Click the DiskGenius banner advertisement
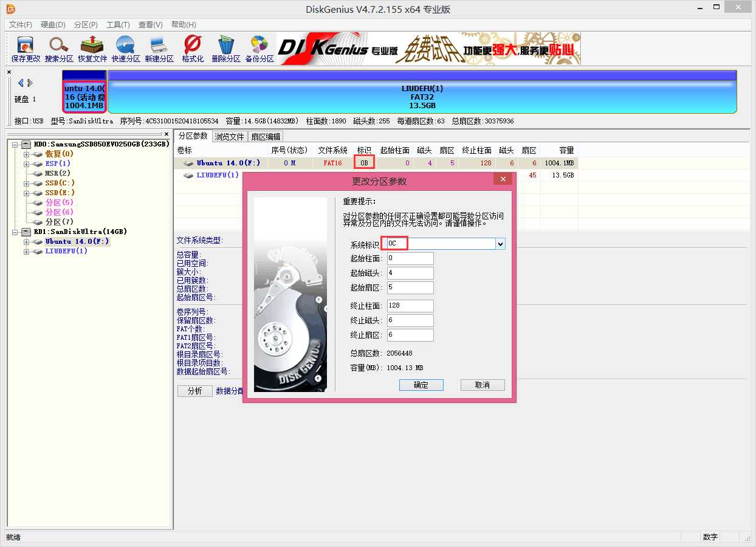756x547 pixels. click(428, 49)
